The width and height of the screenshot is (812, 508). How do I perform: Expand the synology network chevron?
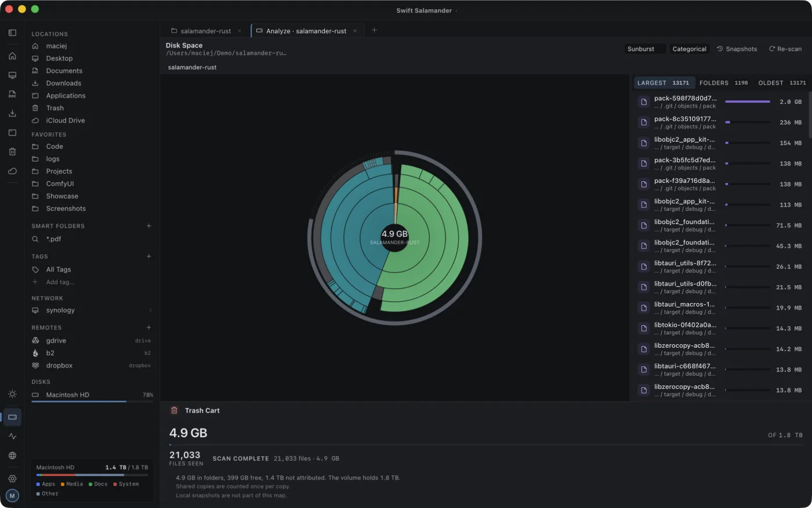(150, 311)
